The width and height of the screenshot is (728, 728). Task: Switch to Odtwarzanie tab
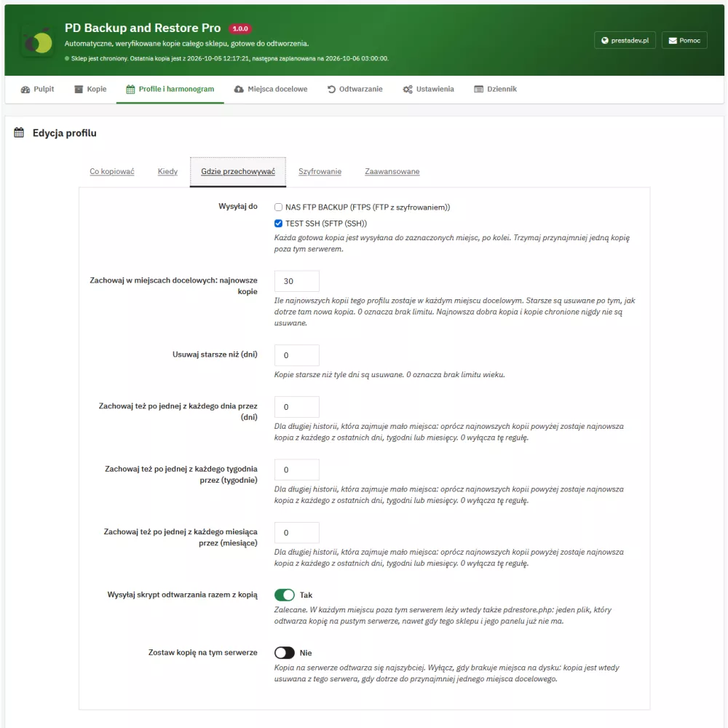pyautogui.click(x=355, y=89)
